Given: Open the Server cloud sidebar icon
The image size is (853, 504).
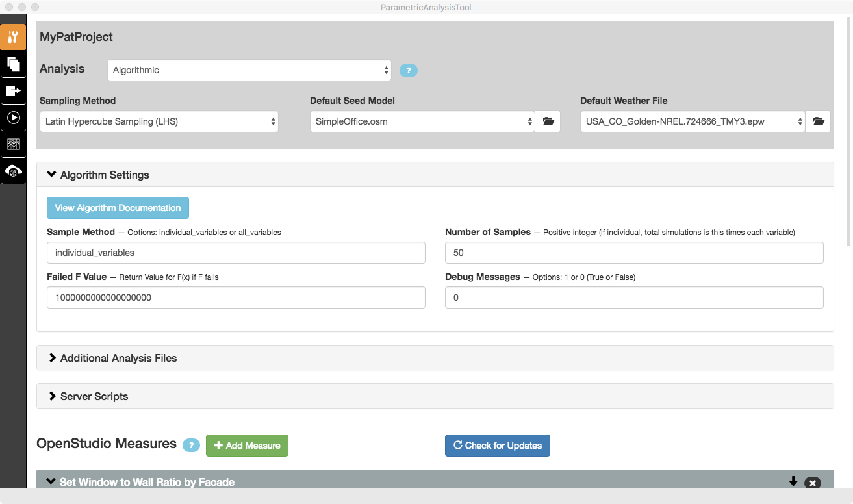Looking at the screenshot, I should [13, 171].
